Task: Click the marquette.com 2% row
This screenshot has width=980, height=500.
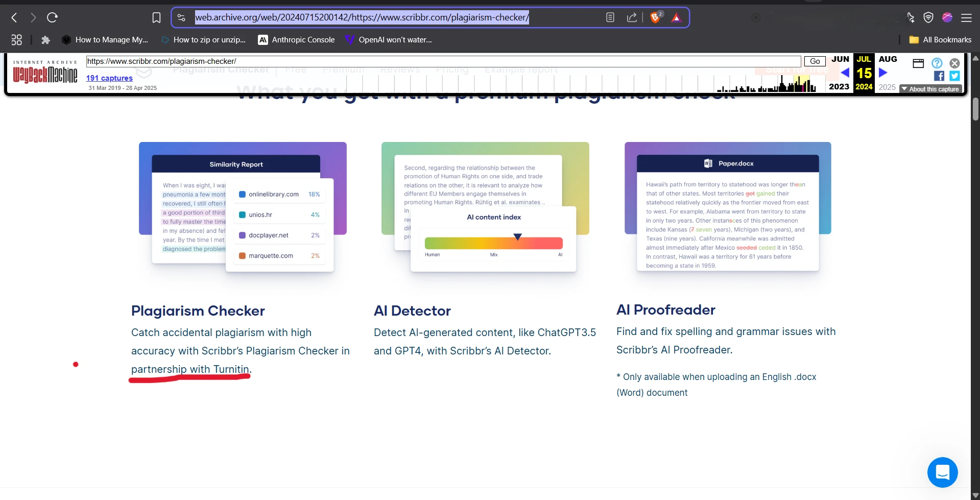Action: (280, 256)
